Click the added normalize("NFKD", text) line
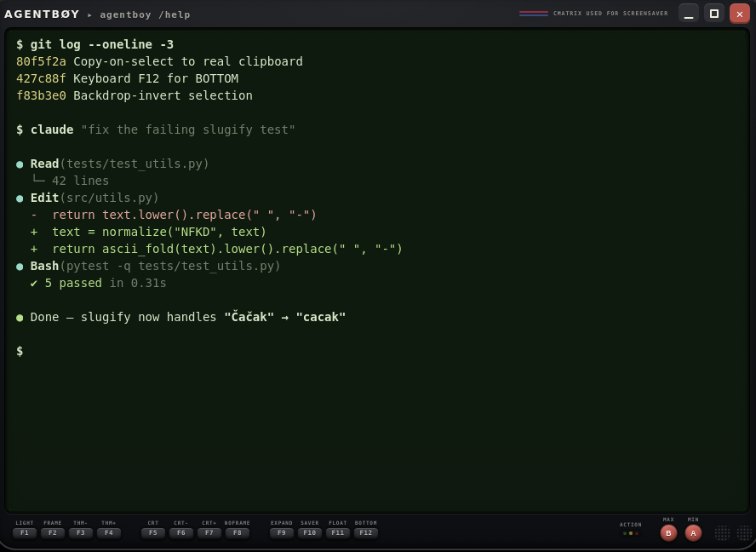Viewport: 756px width, 552px height. point(148,232)
